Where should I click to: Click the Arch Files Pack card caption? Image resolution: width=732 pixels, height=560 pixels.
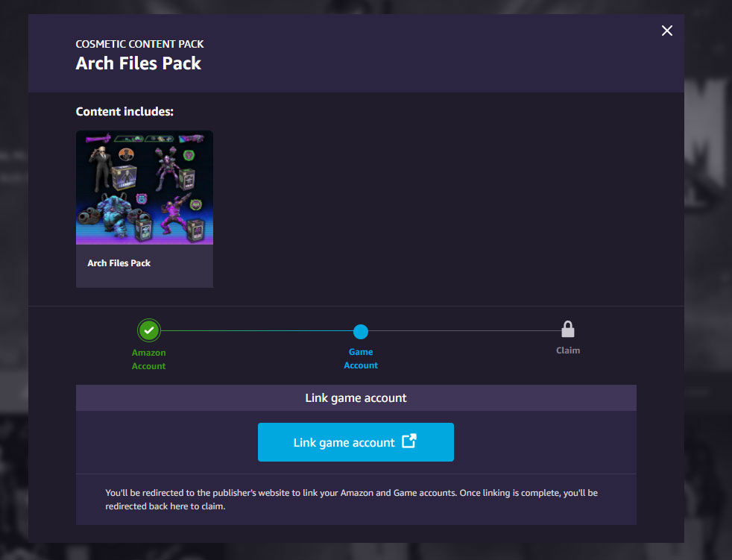pyautogui.click(x=119, y=263)
